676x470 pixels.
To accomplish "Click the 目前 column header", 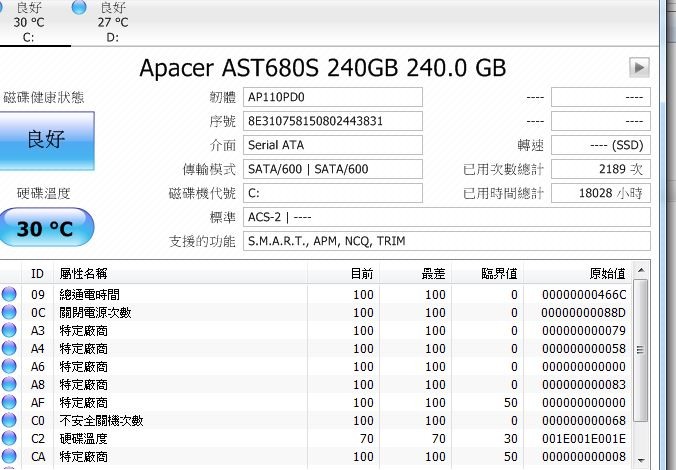I will pos(344,273).
